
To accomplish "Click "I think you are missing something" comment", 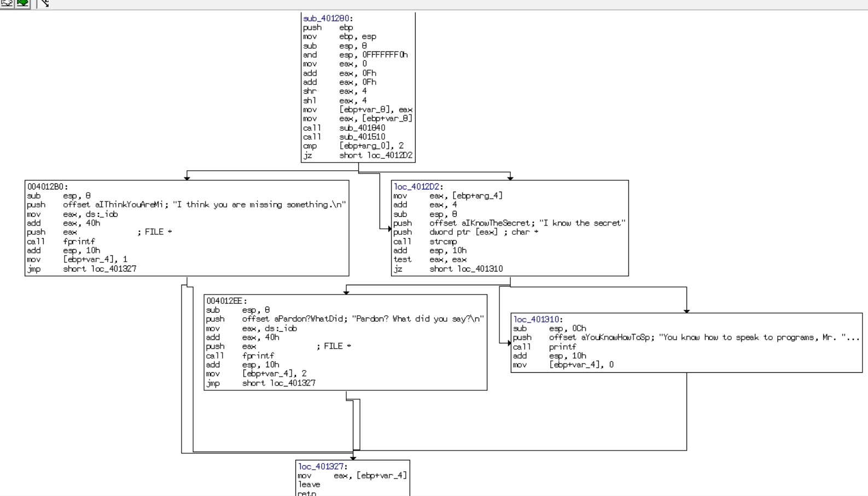I will (x=259, y=205).
